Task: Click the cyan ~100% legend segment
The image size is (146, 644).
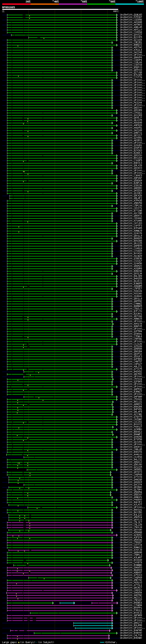Action: [130, 4]
